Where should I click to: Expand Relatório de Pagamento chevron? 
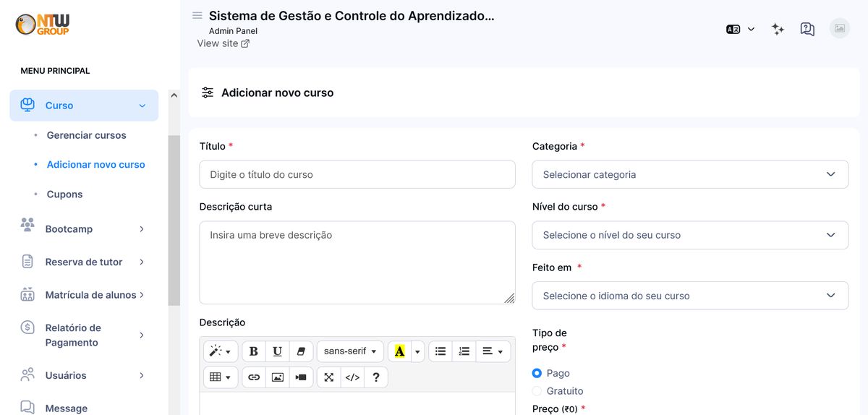(x=142, y=335)
